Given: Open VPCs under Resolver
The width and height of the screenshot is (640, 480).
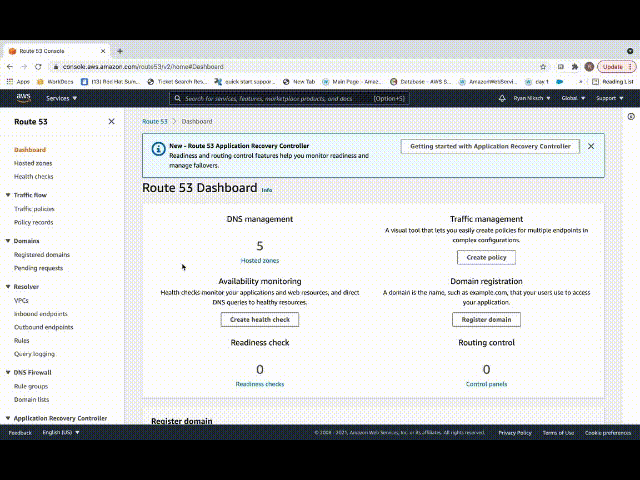Looking at the screenshot, I should pos(21,300).
